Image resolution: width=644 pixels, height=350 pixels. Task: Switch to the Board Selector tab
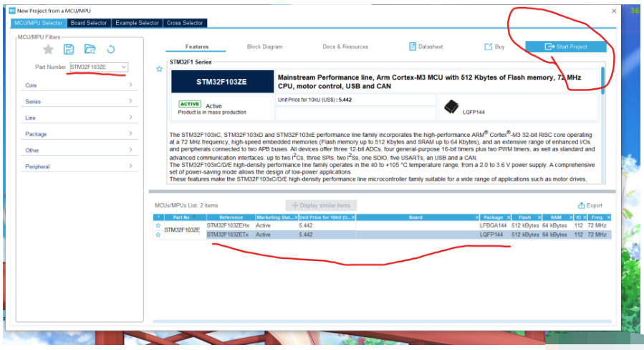(x=89, y=23)
